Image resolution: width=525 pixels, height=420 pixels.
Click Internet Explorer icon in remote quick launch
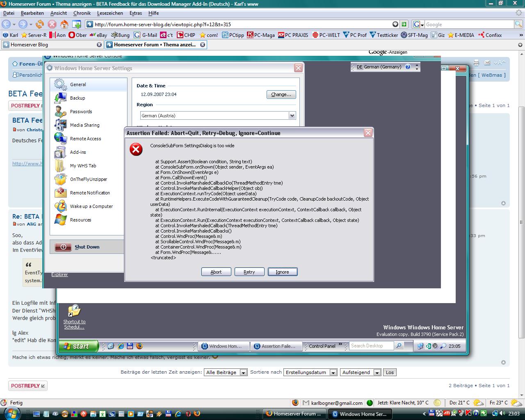point(121,346)
